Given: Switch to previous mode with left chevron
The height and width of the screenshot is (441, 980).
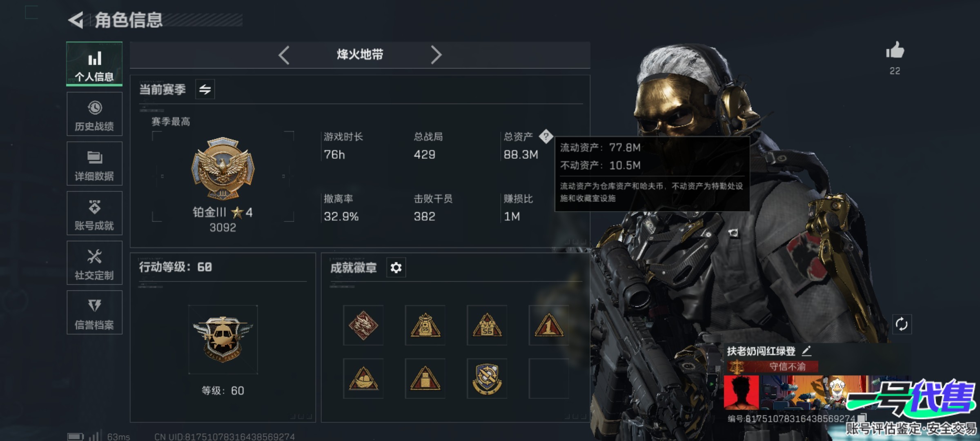Looking at the screenshot, I should (x=284, y=55).
